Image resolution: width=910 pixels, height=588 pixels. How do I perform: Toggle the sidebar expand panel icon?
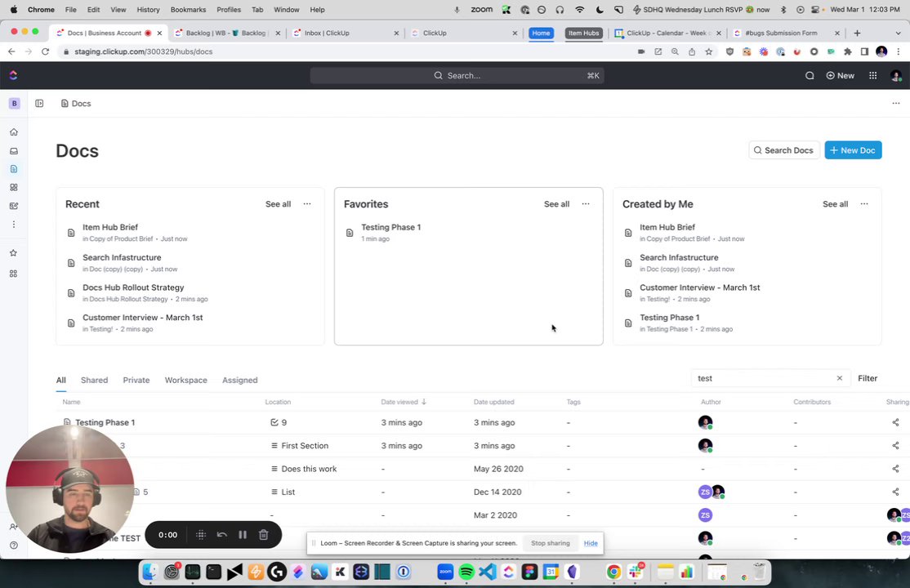tap(39, 104)
